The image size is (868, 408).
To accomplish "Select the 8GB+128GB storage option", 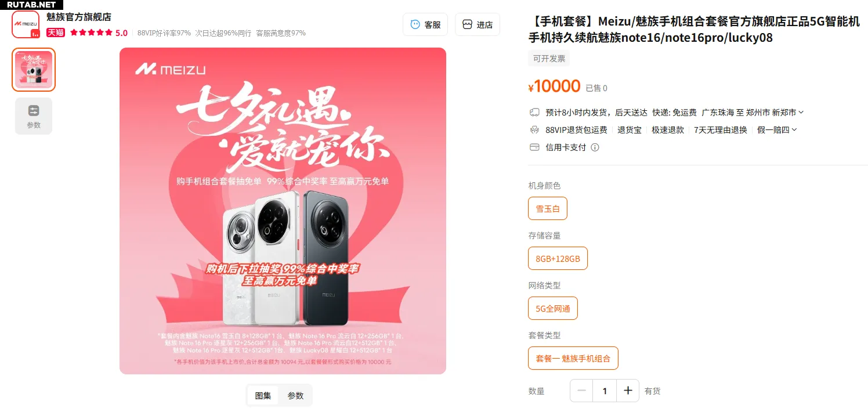I will point(558,258).
